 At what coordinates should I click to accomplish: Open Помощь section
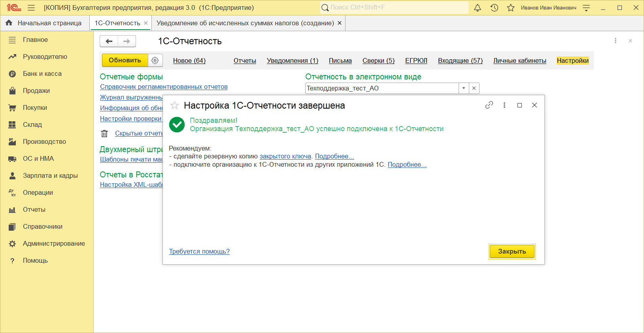coord(47,261)
